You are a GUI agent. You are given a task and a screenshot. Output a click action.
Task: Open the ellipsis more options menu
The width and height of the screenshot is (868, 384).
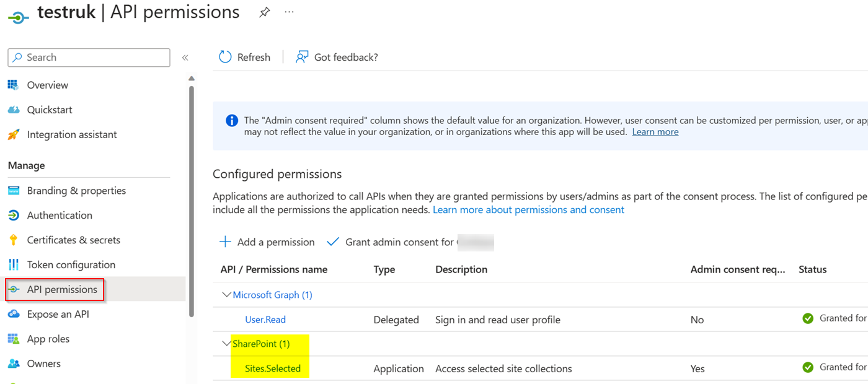[289, 12]
